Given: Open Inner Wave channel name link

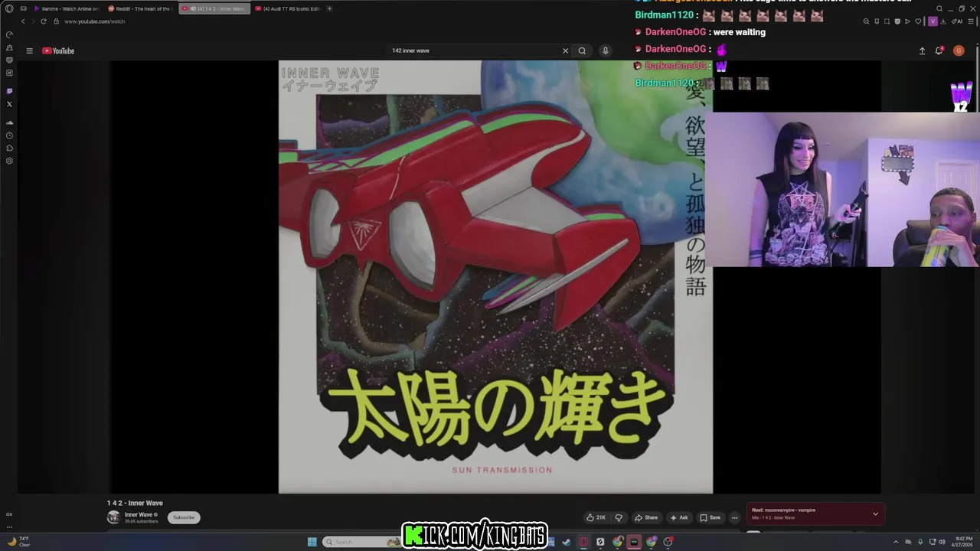Looking at the screenshot, I should [139, 514].
